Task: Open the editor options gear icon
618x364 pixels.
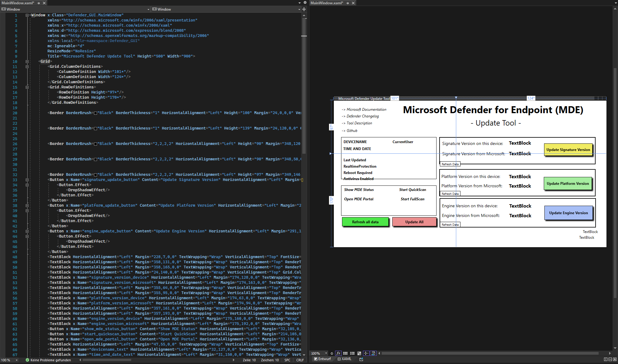Action: pyautogui.click(x=305, y=2)
